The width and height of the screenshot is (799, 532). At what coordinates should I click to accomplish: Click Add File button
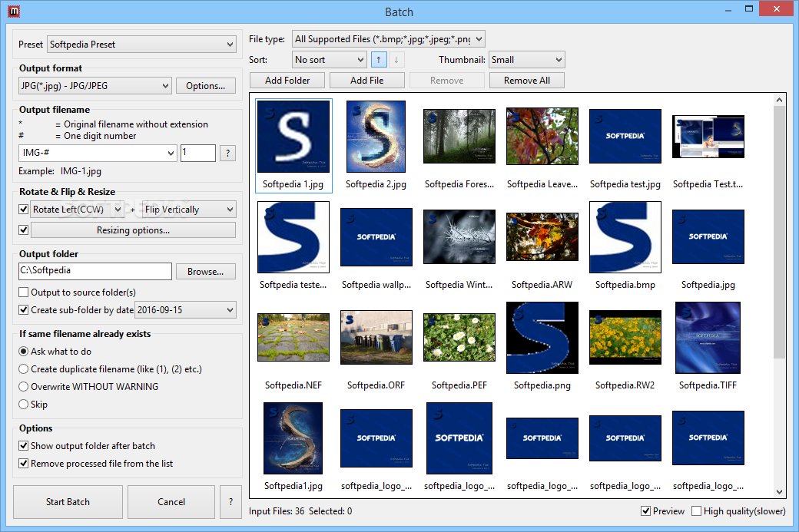click(367, 81)
